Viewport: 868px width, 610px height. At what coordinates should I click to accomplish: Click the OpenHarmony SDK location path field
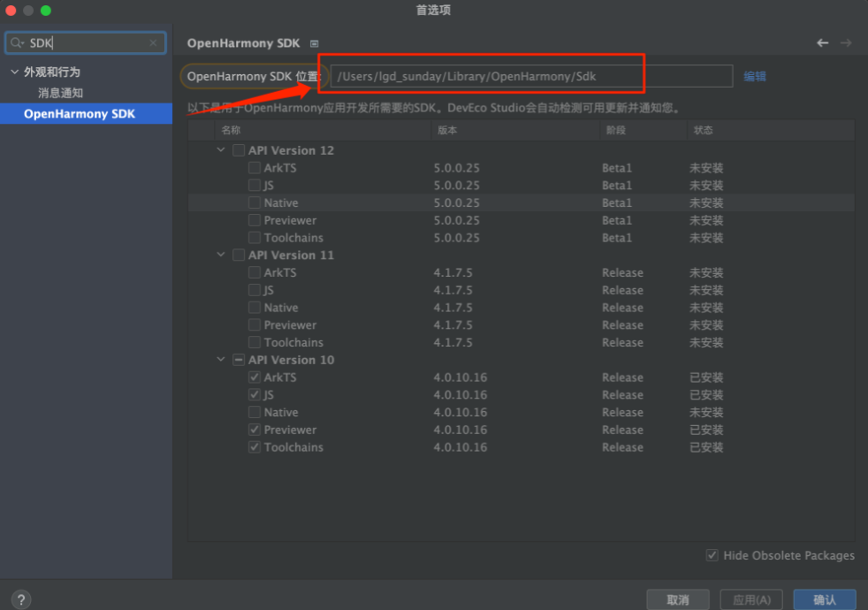pos(530,76)
